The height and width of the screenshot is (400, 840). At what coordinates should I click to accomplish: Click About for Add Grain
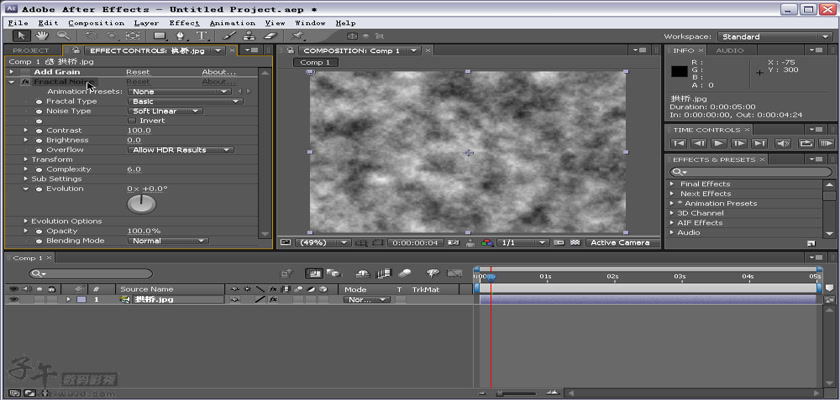click(x=218, y=72)
